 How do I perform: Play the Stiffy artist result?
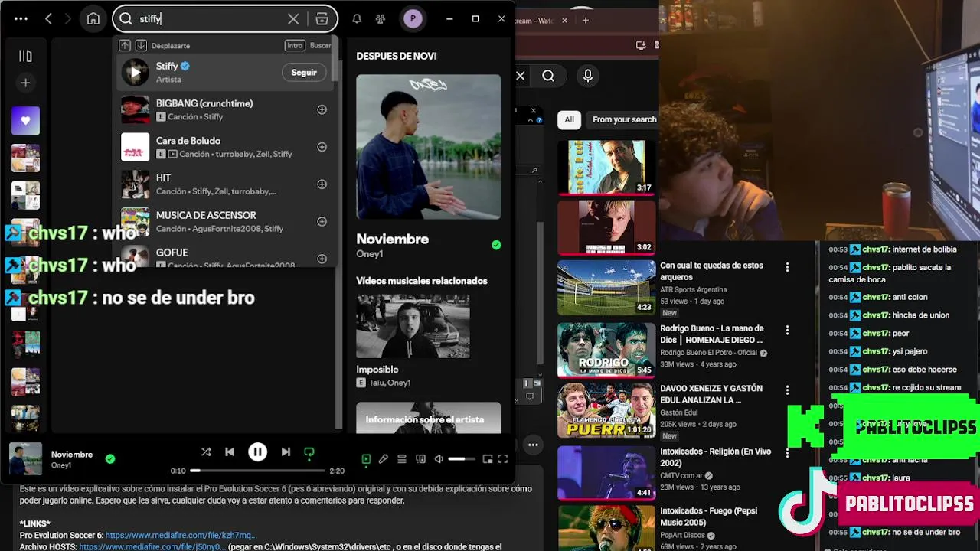coord(136,73)
